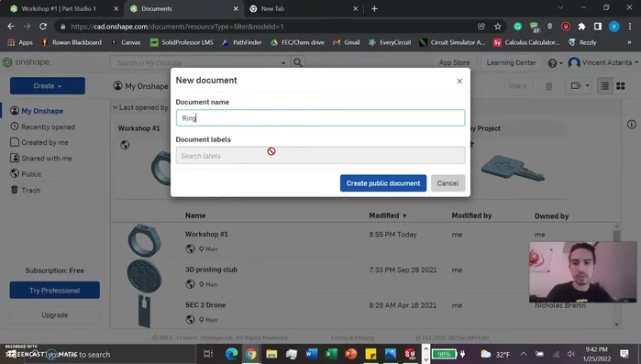
Task: Switch to Workshop #1 Part Studio tab
Action: click(x=59, y=8)
